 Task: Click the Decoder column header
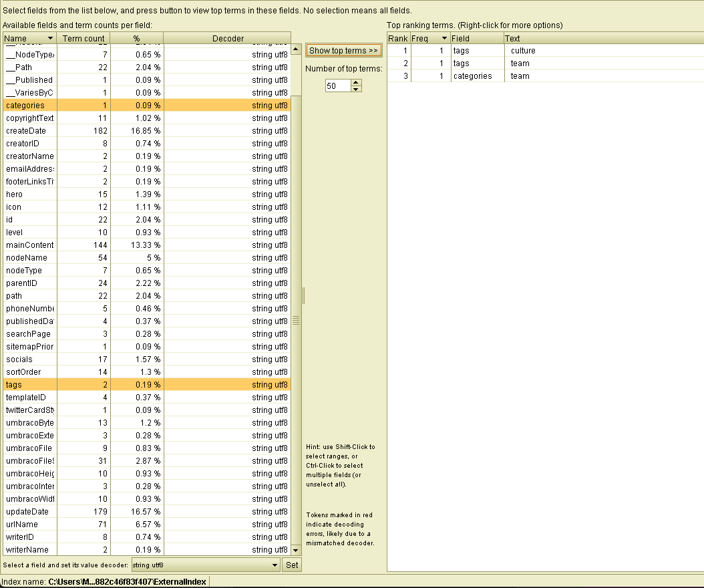(x=228, y=38)
